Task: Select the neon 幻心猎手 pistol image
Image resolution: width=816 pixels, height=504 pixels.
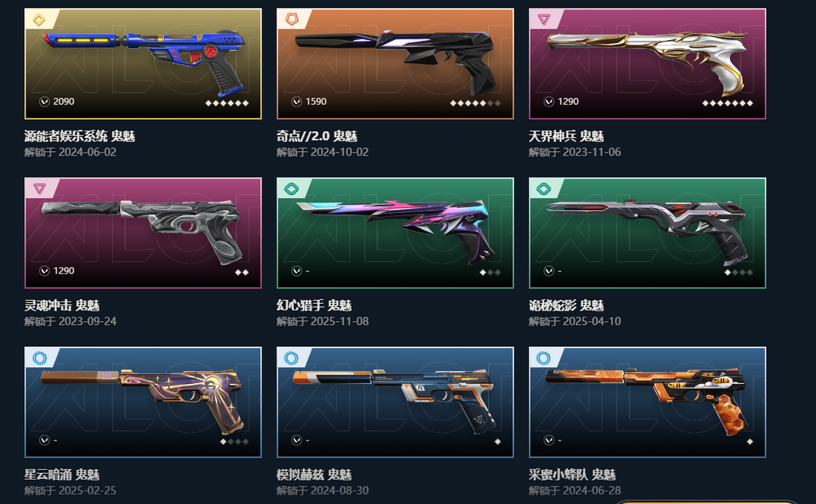Action: [x=393, y=230]
